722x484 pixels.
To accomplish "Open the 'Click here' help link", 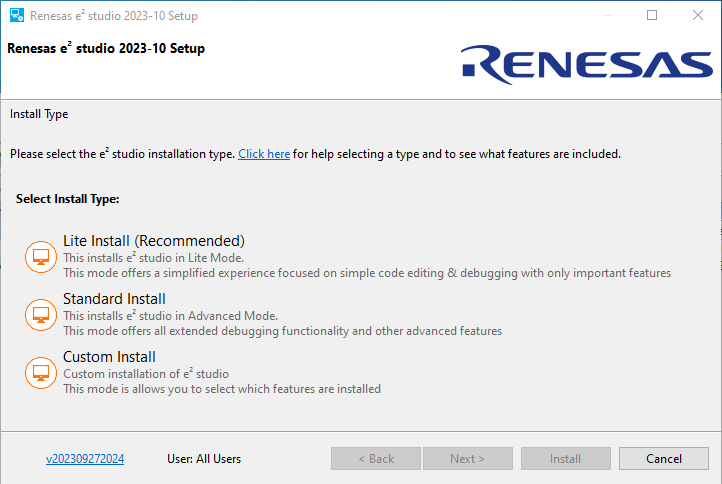I will point(264,154).
